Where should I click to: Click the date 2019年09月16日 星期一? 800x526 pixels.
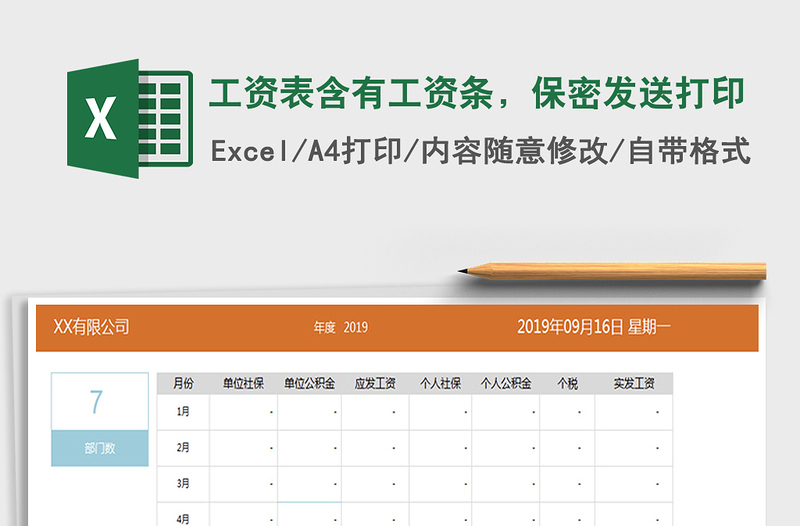[x=593, y=327]
